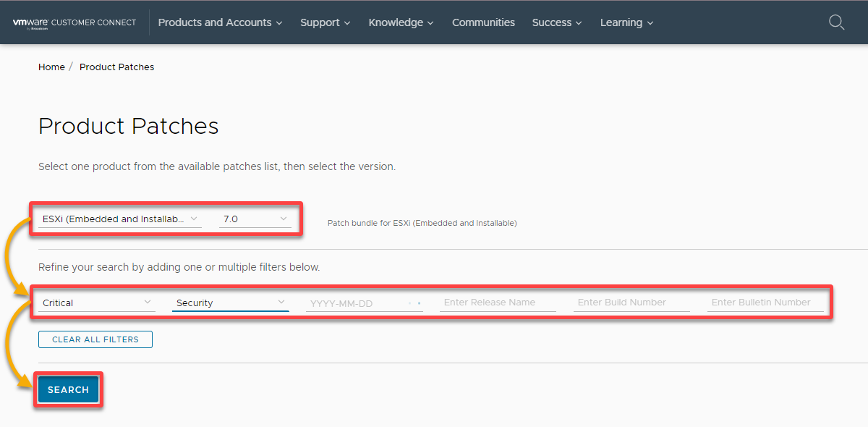Open the search magnifier icon
Screen dimensions: 868x427
[x=836, y=22]
